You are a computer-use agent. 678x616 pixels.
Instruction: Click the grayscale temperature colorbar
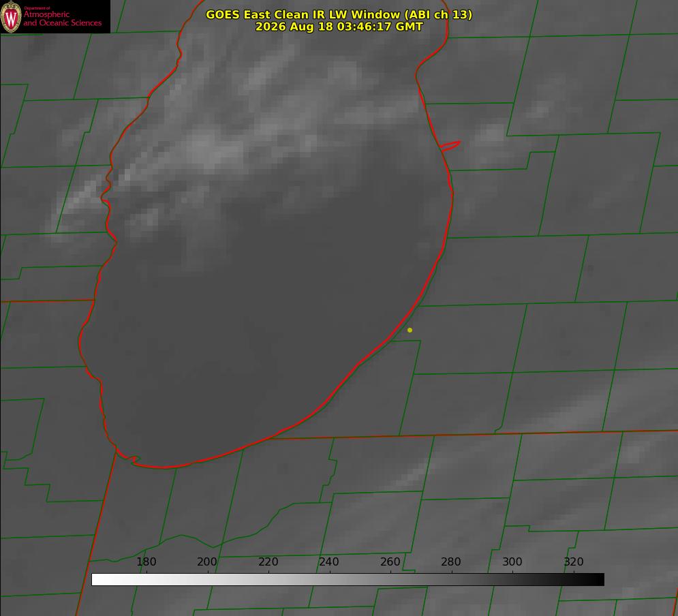point(348,579)
